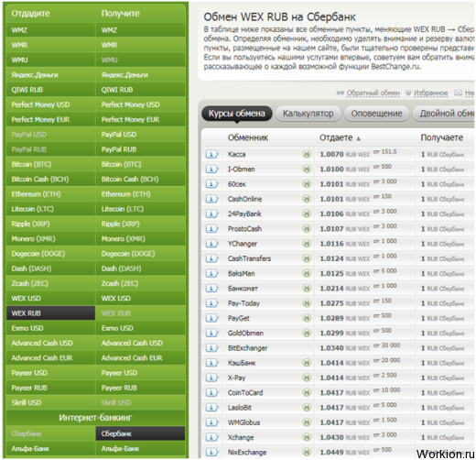Select Payeer RUB in Получите column
The image size is (476, 460).
coord(140,388)
